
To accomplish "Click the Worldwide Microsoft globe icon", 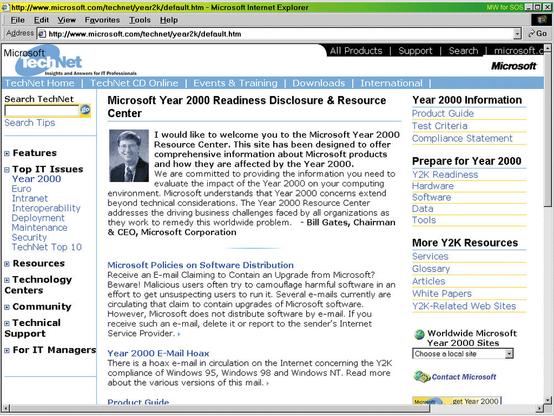I will point(419,334).
